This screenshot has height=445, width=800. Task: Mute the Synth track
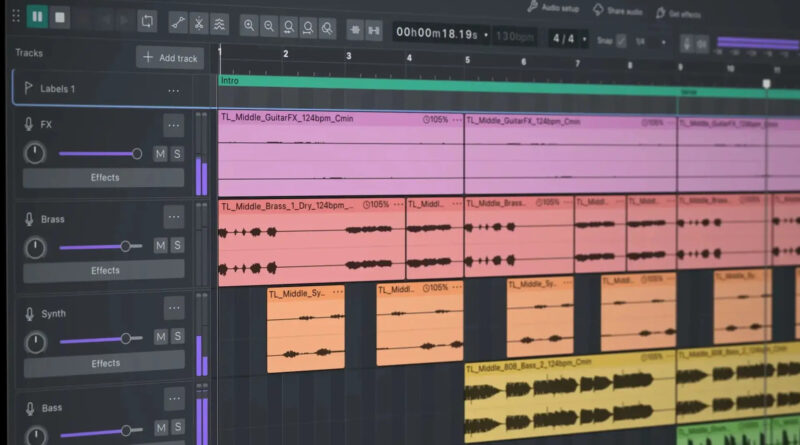coord(161,337)
